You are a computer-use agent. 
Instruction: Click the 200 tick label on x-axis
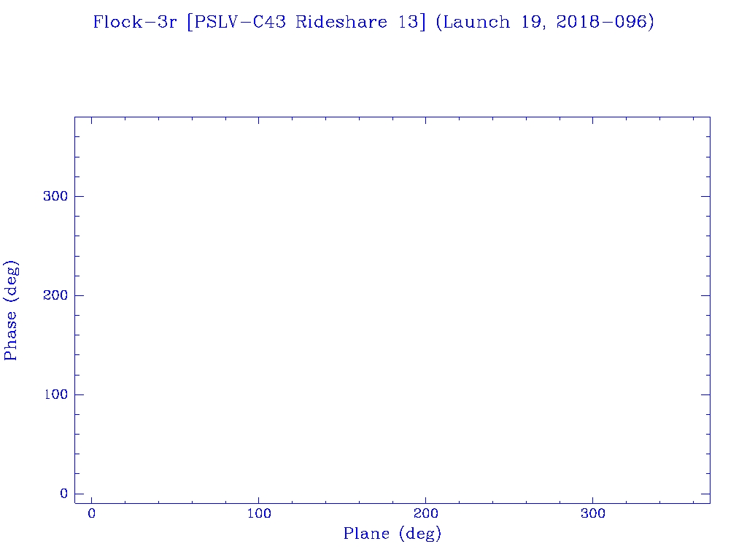click(x=425, y=513)
